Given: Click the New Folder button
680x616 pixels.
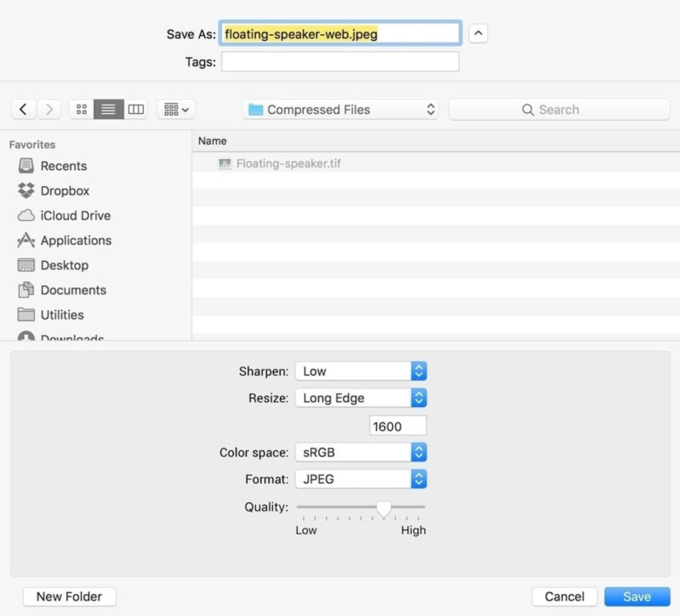Looking at the screenshot, I should coord(69,596).
